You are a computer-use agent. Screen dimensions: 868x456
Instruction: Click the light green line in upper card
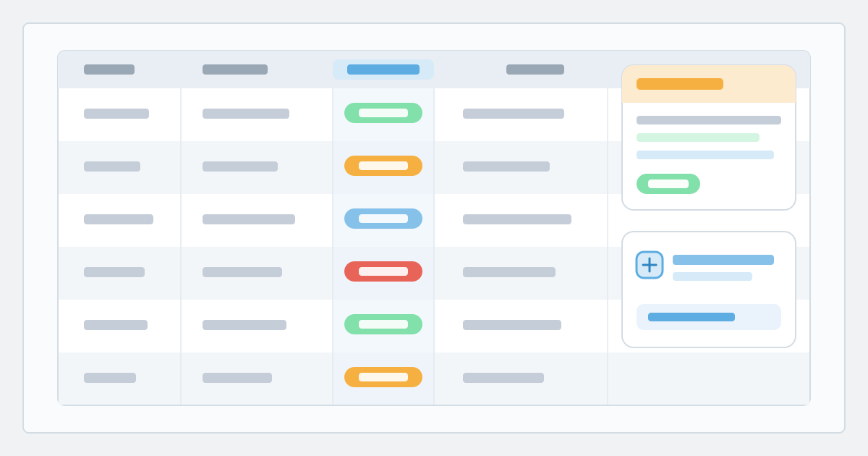coord(698,138)
